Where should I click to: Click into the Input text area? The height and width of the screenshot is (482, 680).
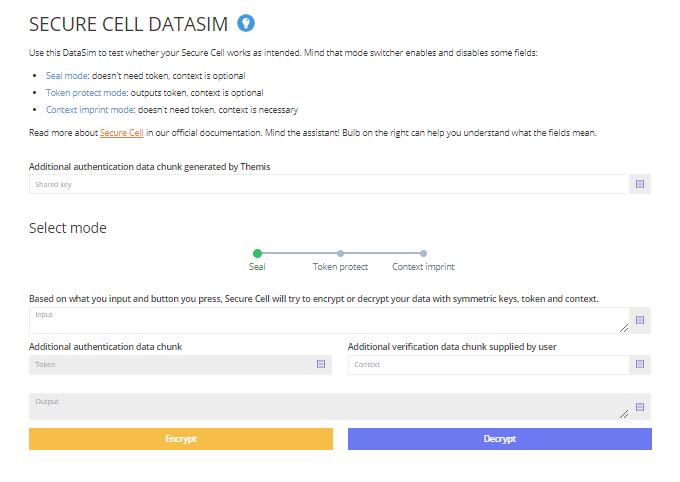point(329,321)
